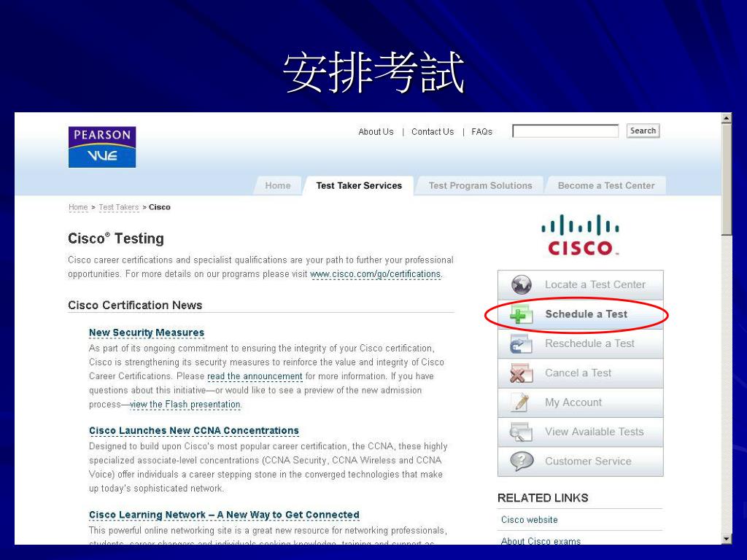
Task: Follow the read the announcement link
Action: coord(255,376)
